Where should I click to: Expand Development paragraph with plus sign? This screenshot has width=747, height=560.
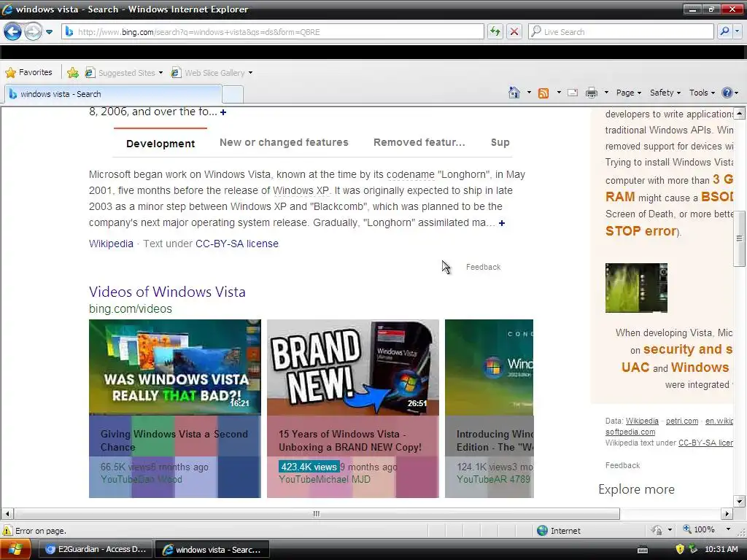(x=502, y=223)
